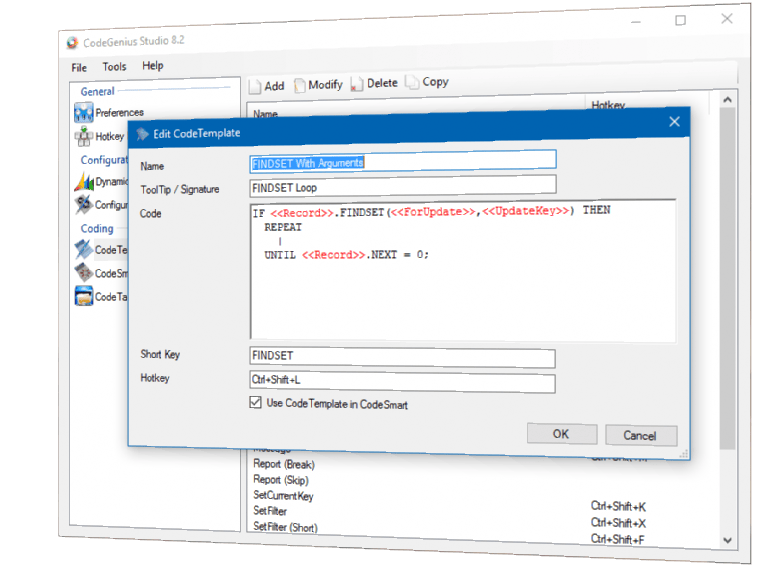Viewport: 757px width, 570px height.
Task: Click the Coding section heading
Action: [x=97, y=229]
